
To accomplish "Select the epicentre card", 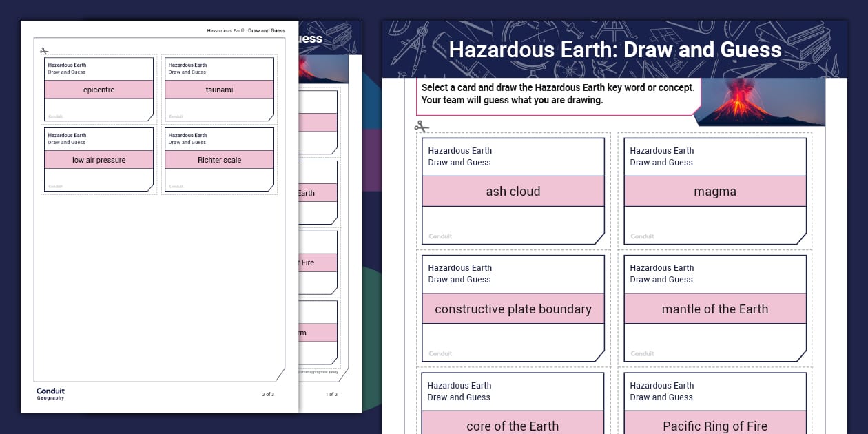I will tap(99, 90).
